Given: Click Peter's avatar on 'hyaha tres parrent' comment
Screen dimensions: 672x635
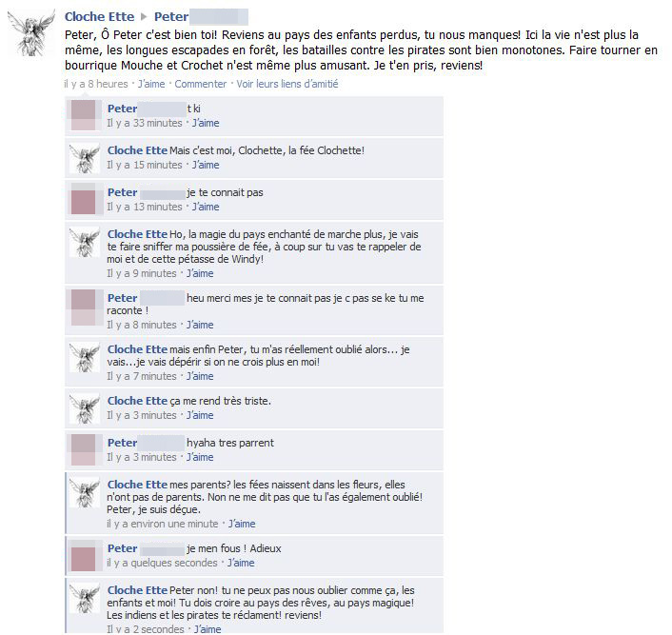Looking at the screenshot, I should click(83, 449).
